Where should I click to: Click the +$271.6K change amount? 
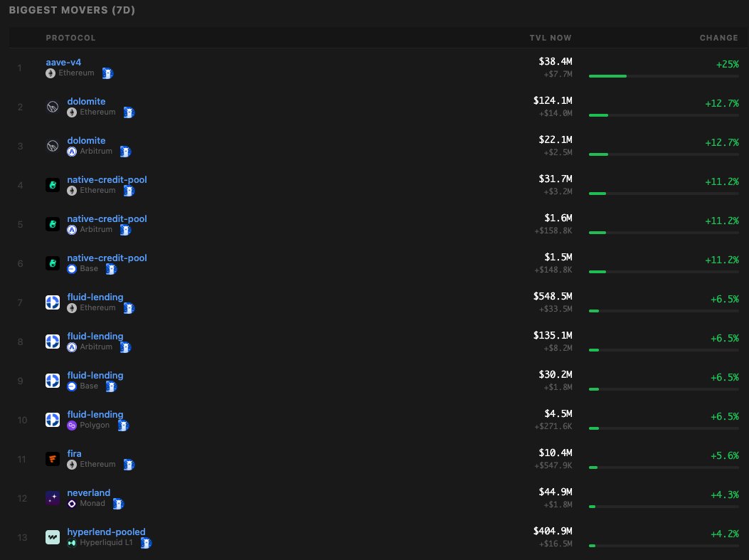(x=553, y=426)
